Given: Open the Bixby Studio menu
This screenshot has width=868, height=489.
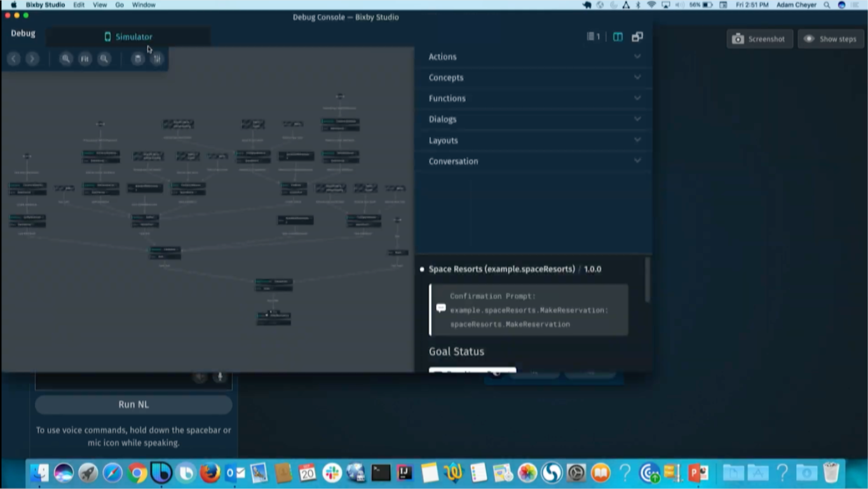Looking at the screenshot, I should click(x=45, y=4).
